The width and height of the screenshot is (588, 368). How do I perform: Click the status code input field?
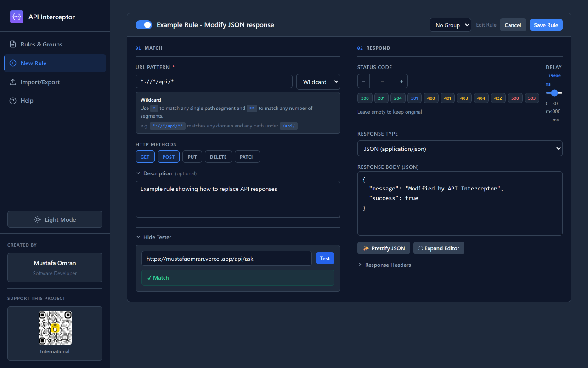click(382, 81)
